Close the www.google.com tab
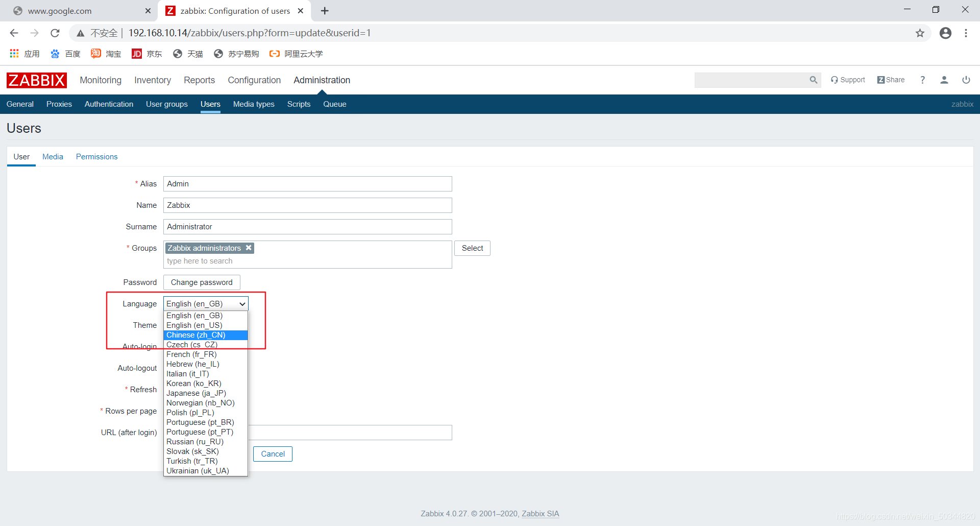The width and height of the screenshot is (980, 526). 148,11
